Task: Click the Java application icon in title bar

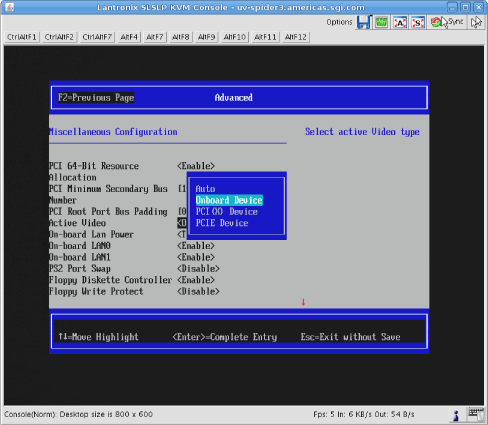Action: coord(10,7)
